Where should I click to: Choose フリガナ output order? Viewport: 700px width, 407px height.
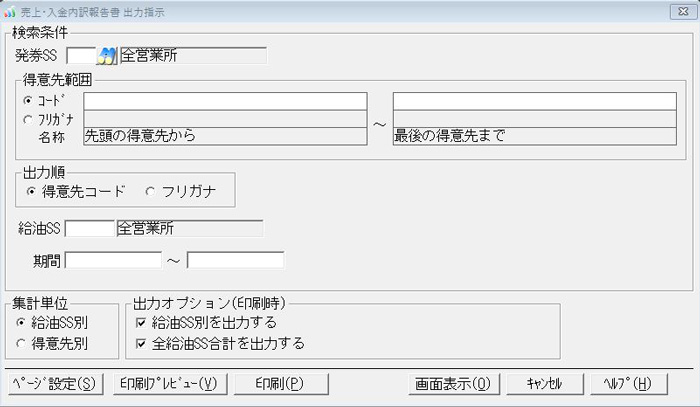pyautogui.click(x=151, y=190)
